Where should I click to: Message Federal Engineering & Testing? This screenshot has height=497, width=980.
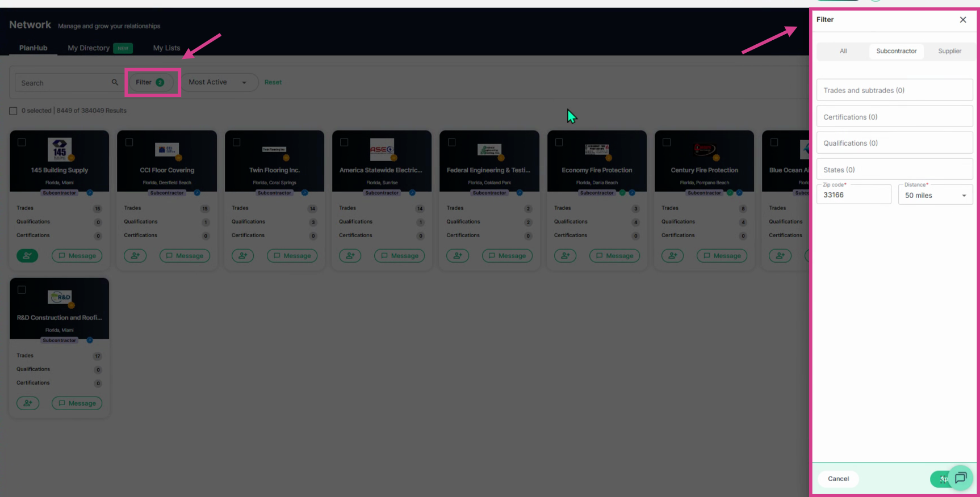507,256
